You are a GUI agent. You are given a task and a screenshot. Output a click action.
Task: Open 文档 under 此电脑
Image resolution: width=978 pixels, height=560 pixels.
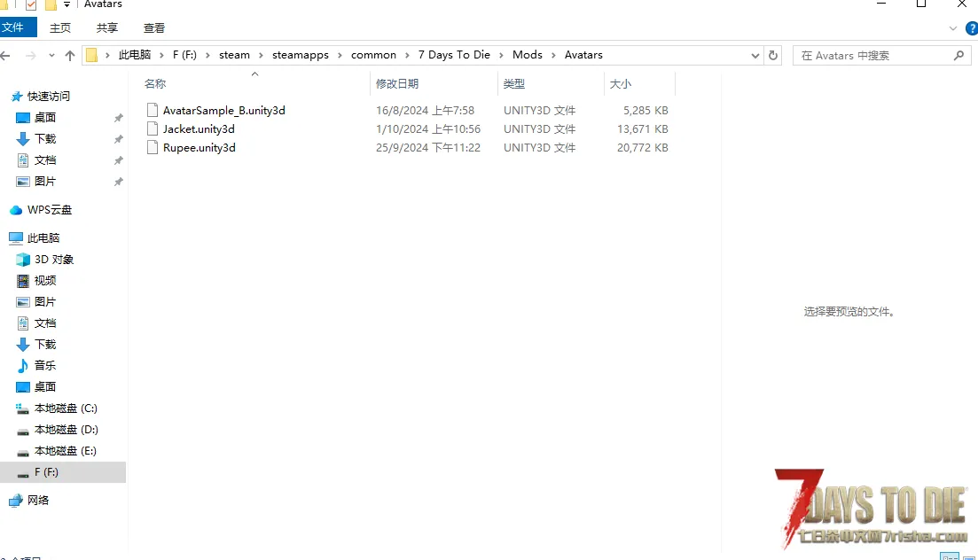point(45,323)
